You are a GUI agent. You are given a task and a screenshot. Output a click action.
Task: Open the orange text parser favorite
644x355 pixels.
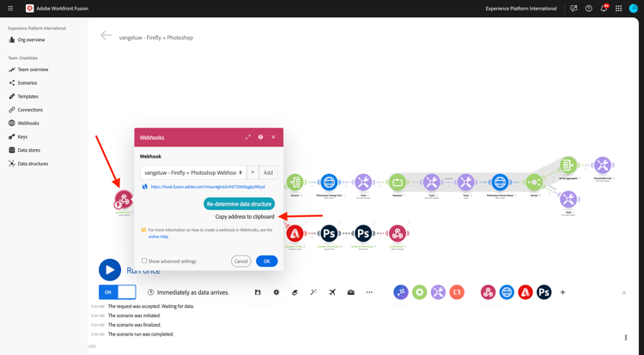[457, 292]
